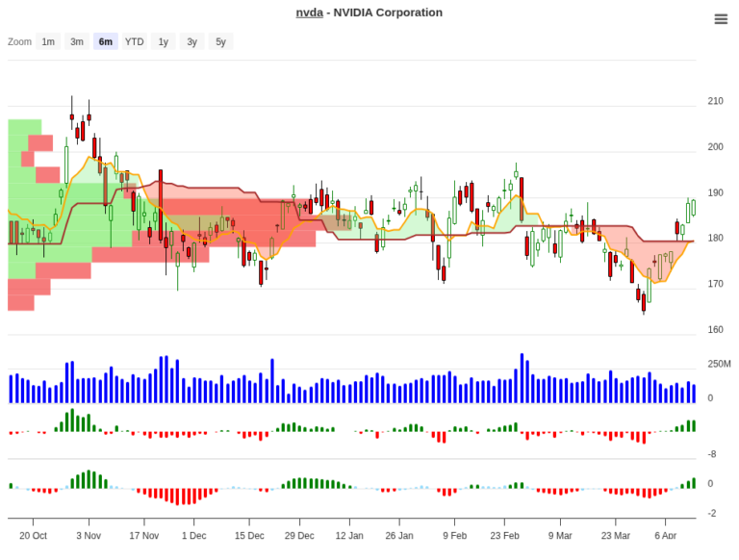
Task: Choose the 1y zoom range
Action: [x=163, y=42]
